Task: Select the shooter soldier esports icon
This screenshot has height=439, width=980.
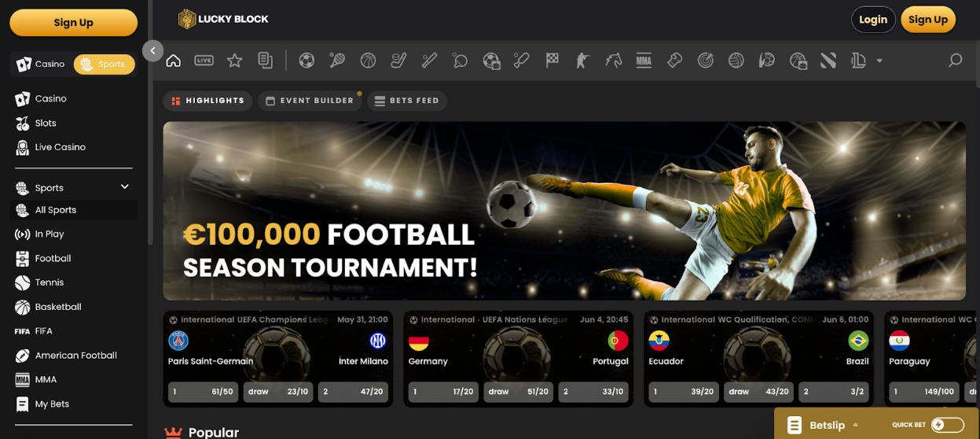Action: click(582, 61)
